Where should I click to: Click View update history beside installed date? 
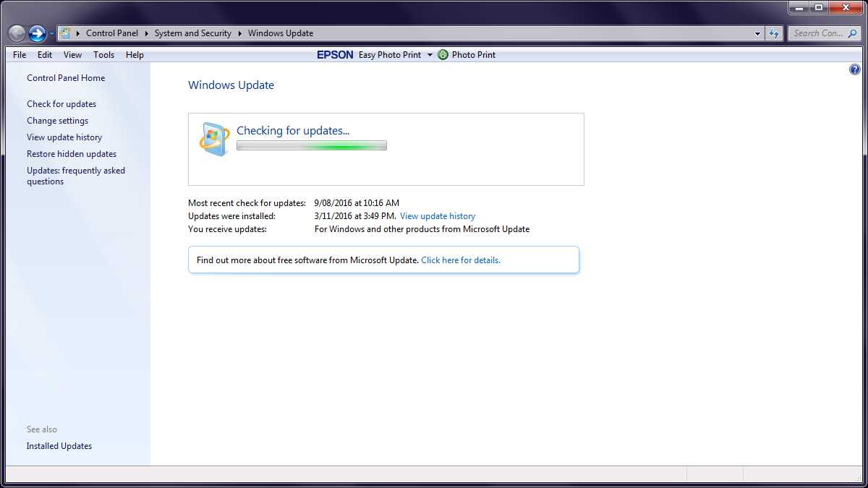tap(438, 216)
